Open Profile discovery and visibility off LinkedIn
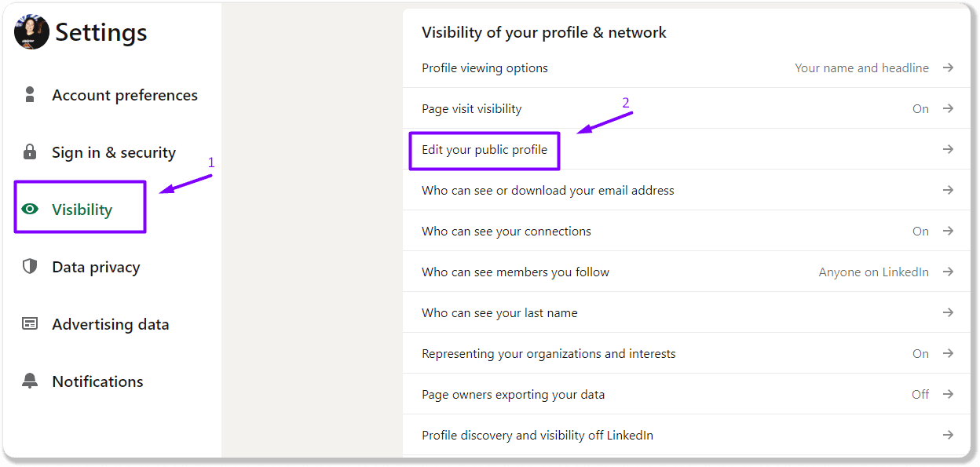The image size is (980, 467). 537,436
